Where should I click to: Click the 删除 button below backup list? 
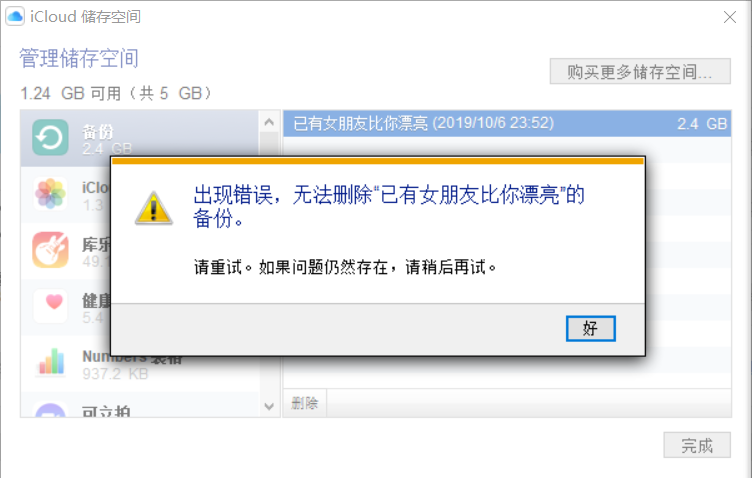305,403
